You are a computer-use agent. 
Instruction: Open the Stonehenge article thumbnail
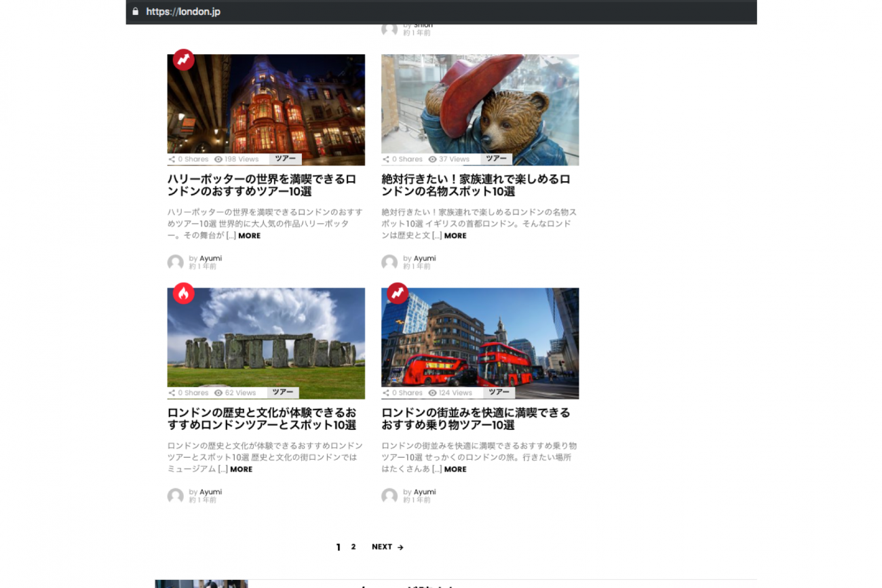(x=266, y=339)
